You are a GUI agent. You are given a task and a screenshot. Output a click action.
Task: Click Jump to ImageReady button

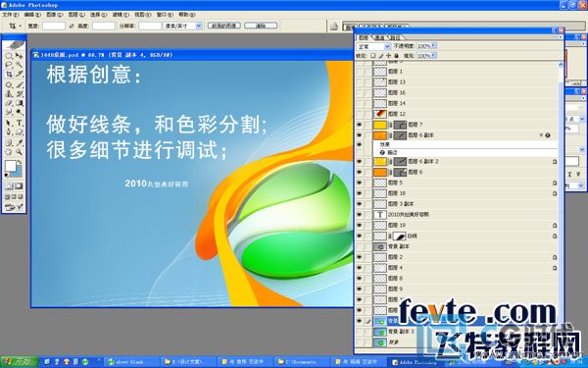coord(14,207)
